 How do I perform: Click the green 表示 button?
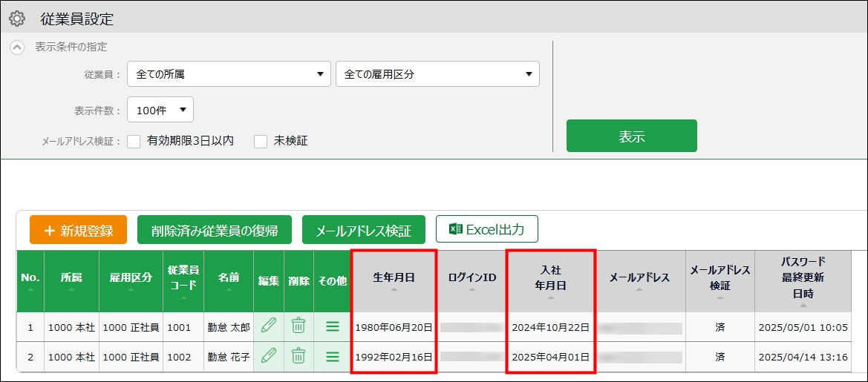(632, 136)
